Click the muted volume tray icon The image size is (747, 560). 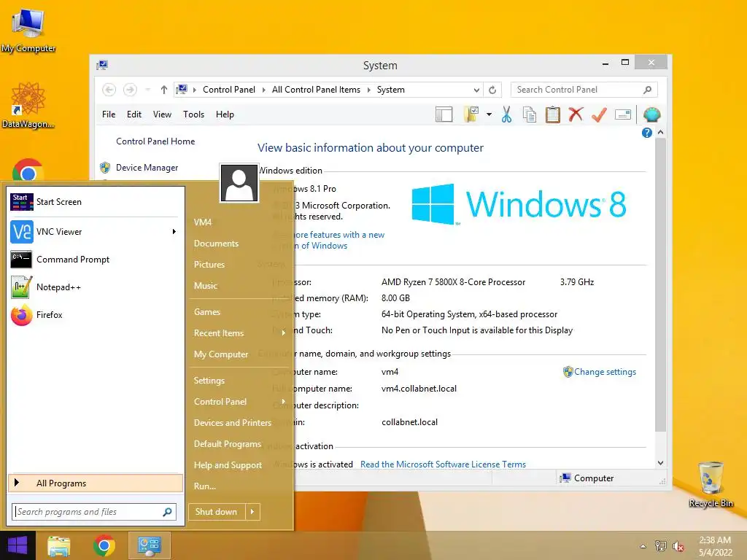(678, 545)
